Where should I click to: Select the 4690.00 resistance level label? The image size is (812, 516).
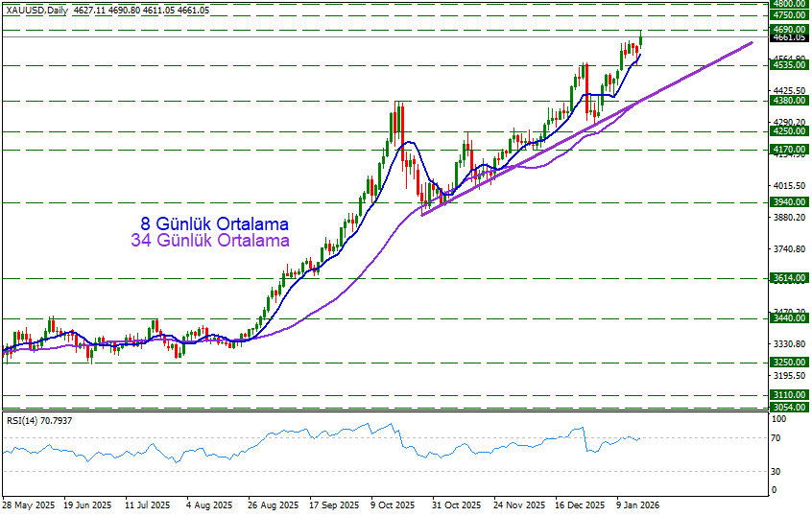point(788,30)
